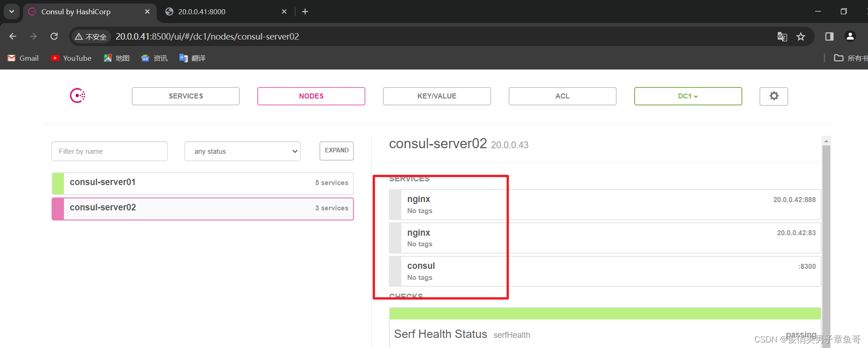The image size is (868, 348).
Task: Click the 3 services count
Action: 331,208
